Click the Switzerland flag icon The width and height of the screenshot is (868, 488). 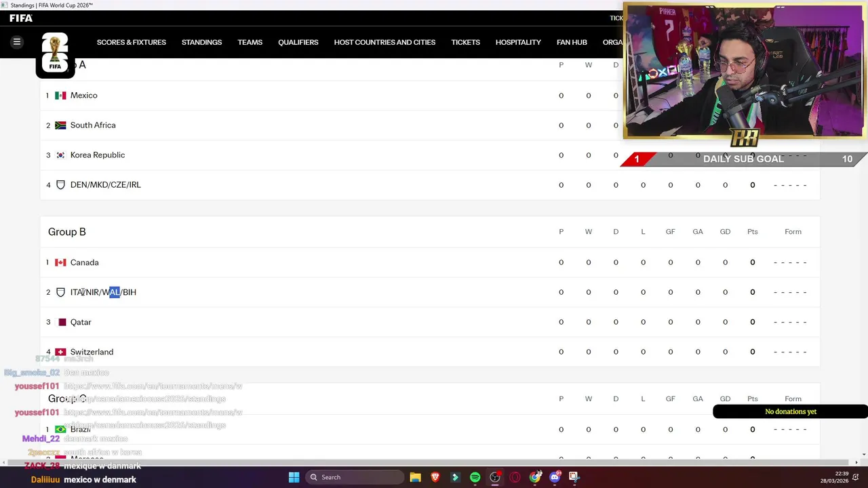[60, 352]
